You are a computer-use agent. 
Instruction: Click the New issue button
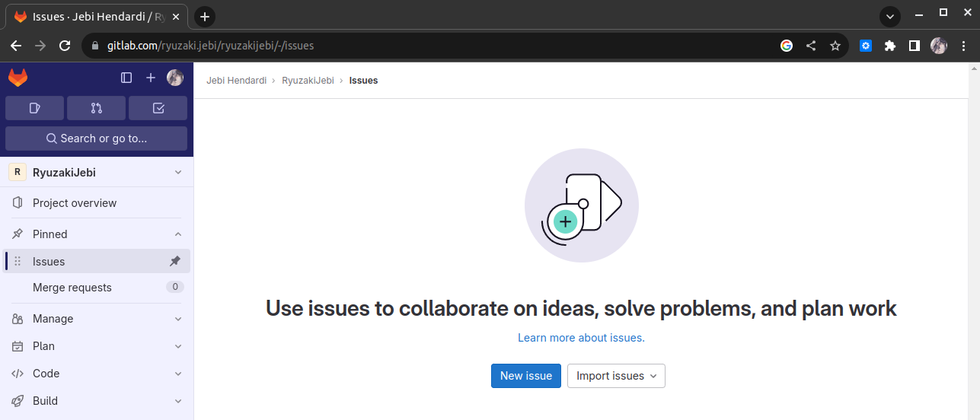coord(526,376)
